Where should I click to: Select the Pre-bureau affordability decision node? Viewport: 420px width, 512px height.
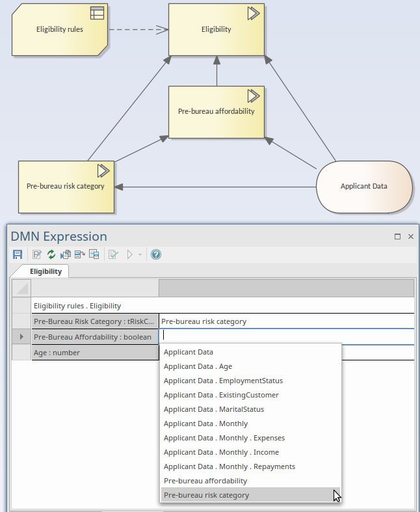(x=216, y=111)
